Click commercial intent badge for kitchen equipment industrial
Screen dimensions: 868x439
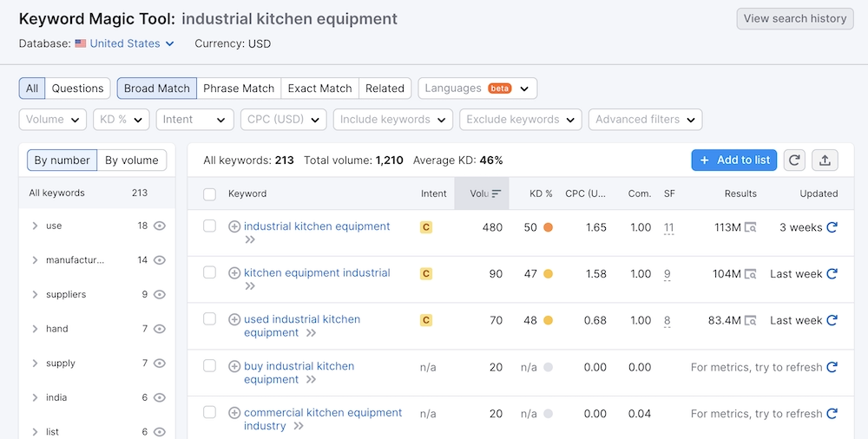click(x=425, y=273)
